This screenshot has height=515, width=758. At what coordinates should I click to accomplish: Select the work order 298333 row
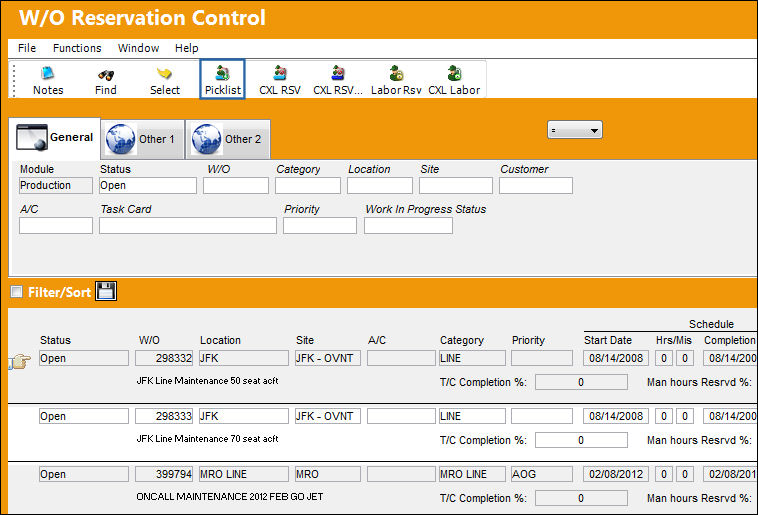pos(382,432)
